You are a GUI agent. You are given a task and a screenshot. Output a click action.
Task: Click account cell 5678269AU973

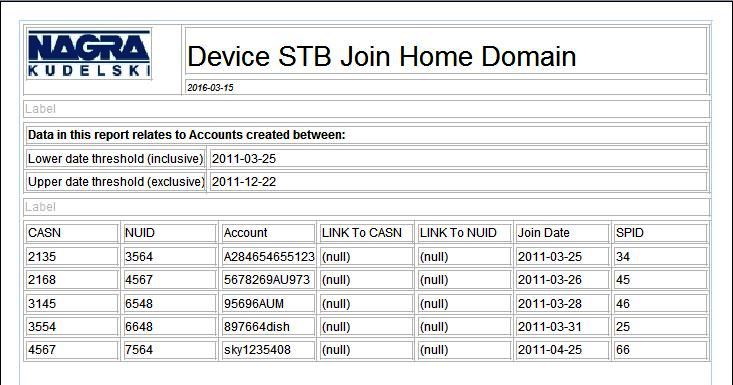click(x=266, y=280)
